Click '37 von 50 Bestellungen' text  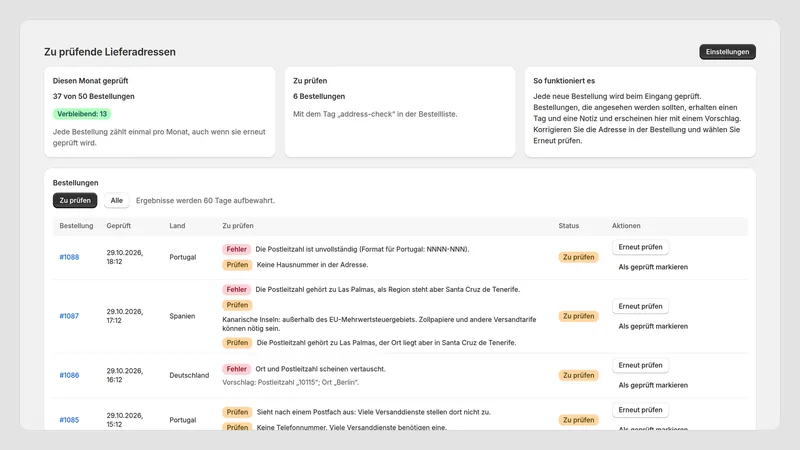[93, 96]
